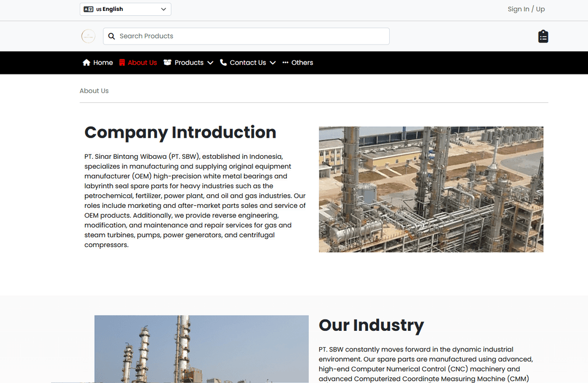Click the Products box icon
The height and width of the screenshot is (383, 588).
click(167, 63)
